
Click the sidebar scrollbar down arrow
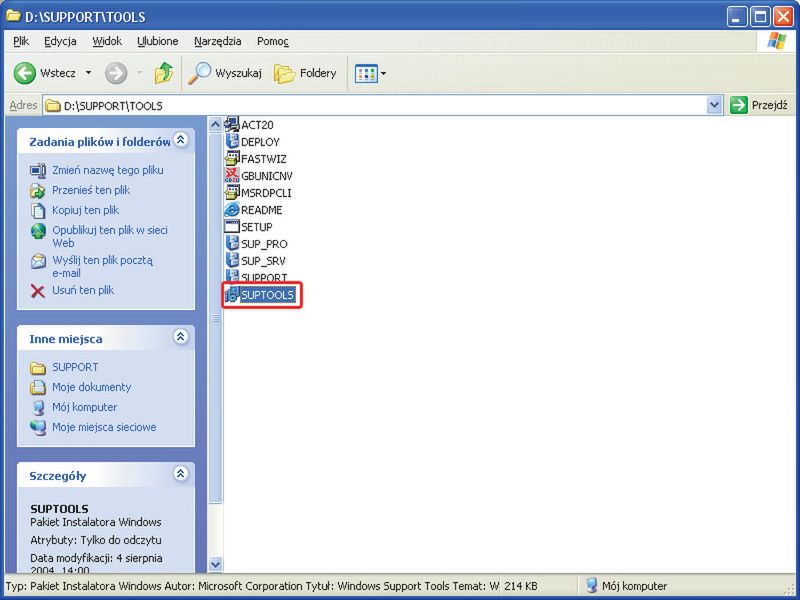coord(215,564)
